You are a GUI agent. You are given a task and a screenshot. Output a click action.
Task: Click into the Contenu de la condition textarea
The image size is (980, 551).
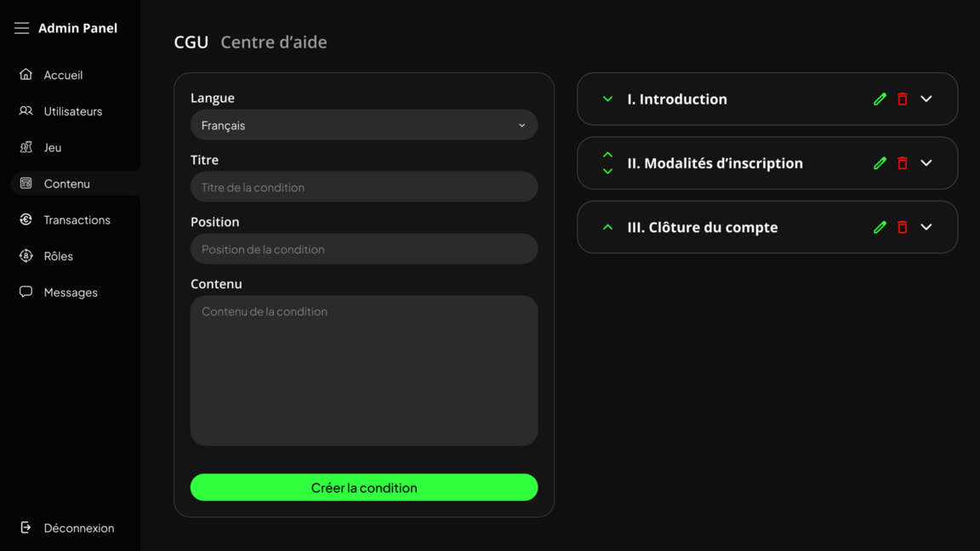tap(364, 371)
